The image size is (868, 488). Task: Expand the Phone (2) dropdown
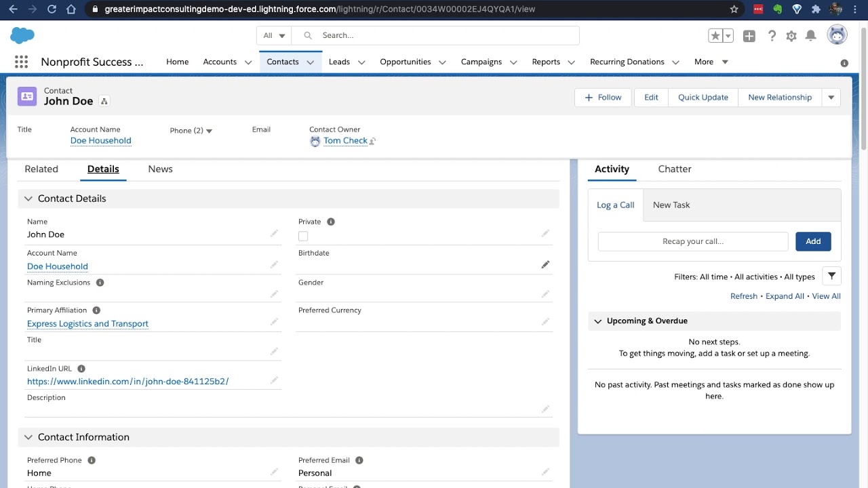pos(209,131)
